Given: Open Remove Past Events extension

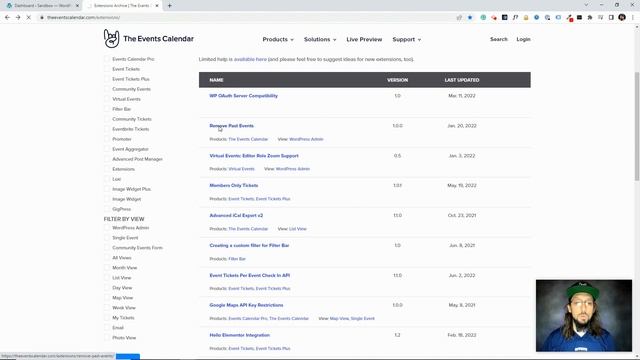Looking at the screenshot, I should pyautogui.click(x=231, y=126).
